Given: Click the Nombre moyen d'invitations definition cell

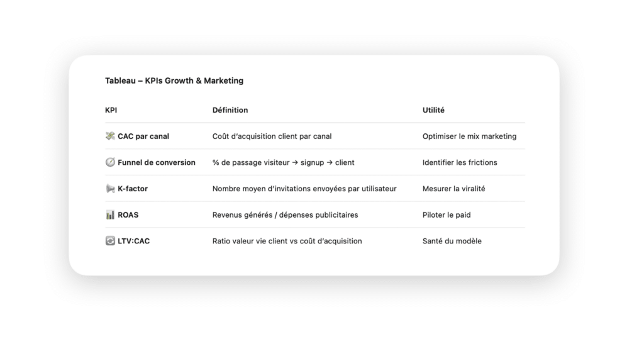Looking at the screenshot, I should [304, 189].
